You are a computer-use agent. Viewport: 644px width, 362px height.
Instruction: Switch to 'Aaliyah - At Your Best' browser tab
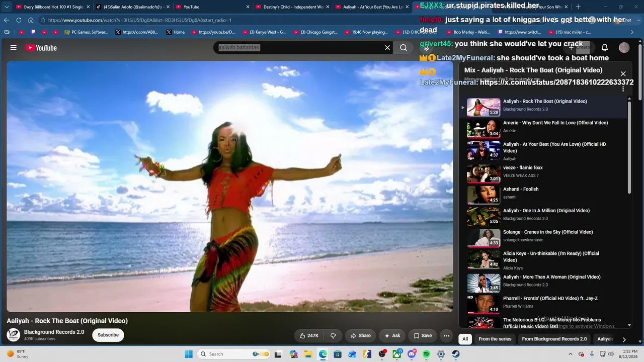pos(371,7)
